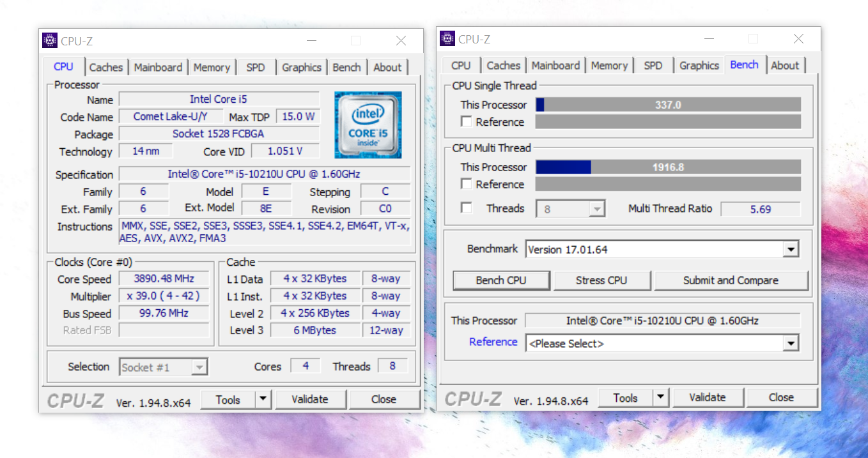Tick the Threads checkbox
The image size is (868, 458).
coord(467,208)
